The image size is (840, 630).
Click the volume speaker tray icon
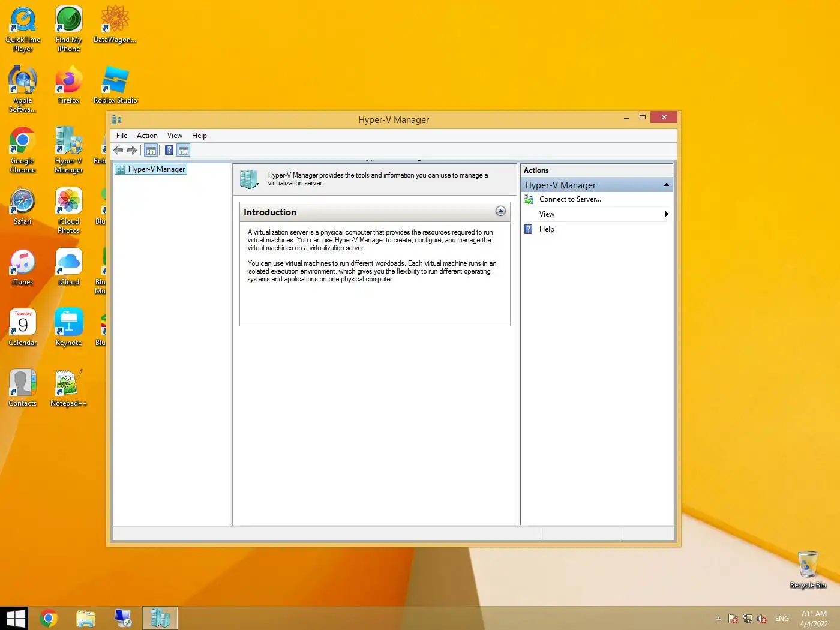click(x=762, y=619)
